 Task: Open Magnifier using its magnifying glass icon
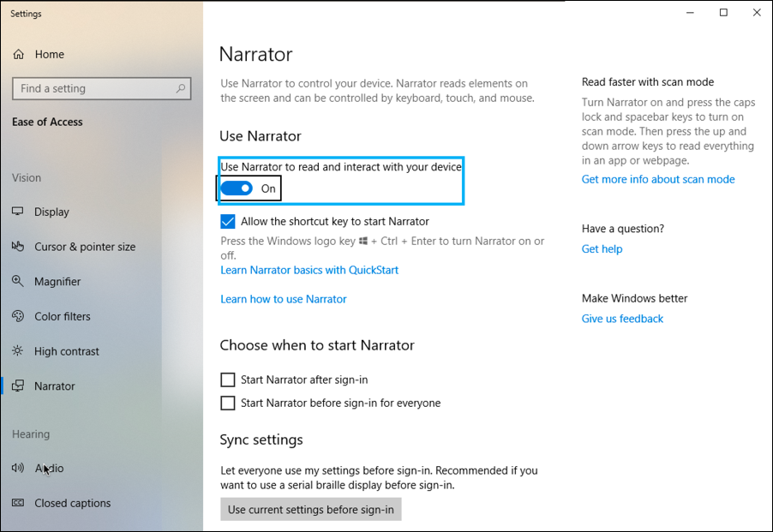point(18,281)
